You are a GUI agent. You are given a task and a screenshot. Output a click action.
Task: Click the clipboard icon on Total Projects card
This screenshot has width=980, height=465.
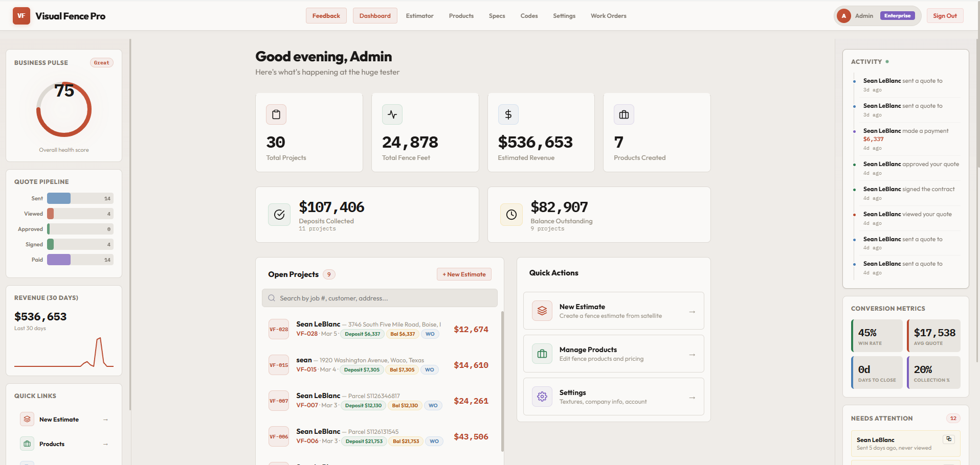tap(276, 114)
